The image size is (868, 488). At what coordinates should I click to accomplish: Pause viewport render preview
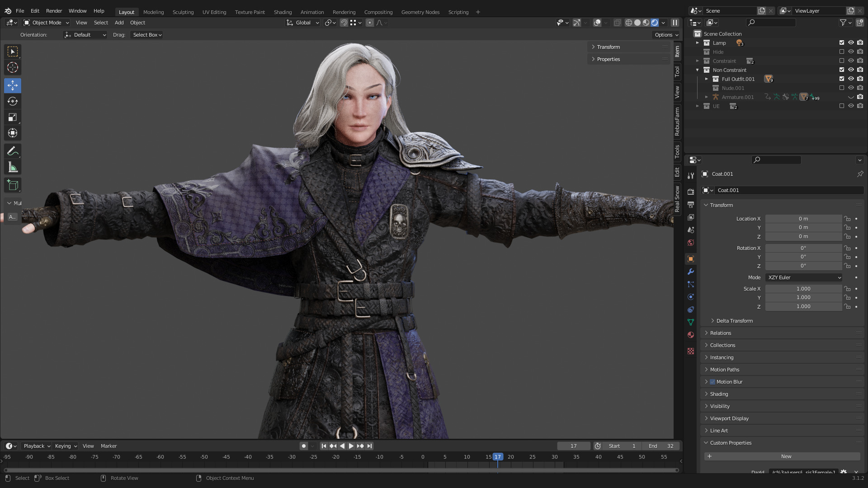675,23
